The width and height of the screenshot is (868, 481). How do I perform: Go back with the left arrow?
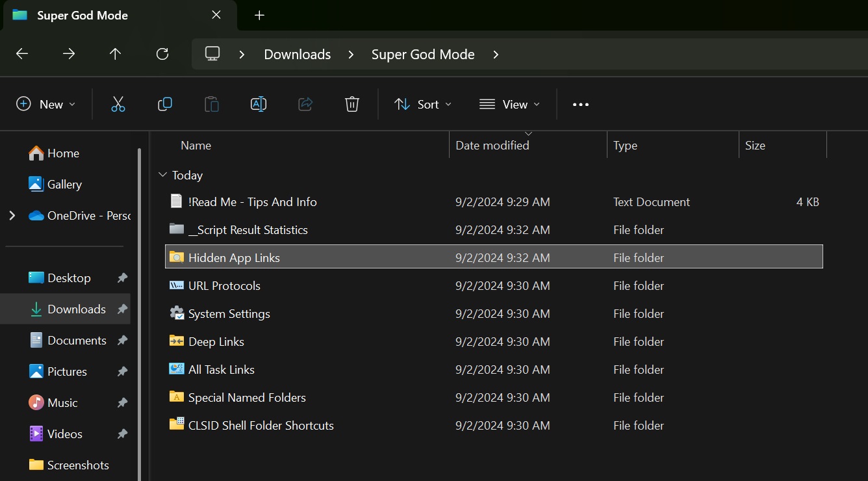(22, 54)
